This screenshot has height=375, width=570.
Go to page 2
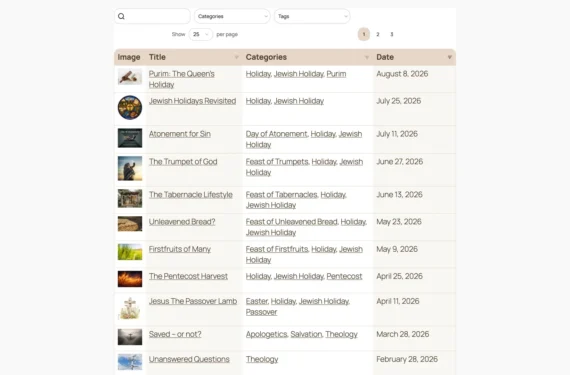coord(378,35)
